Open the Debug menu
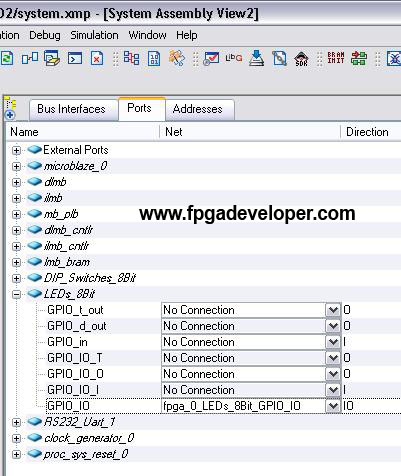The width and height of the screenshot is (401, 476). tap(45, 35)
